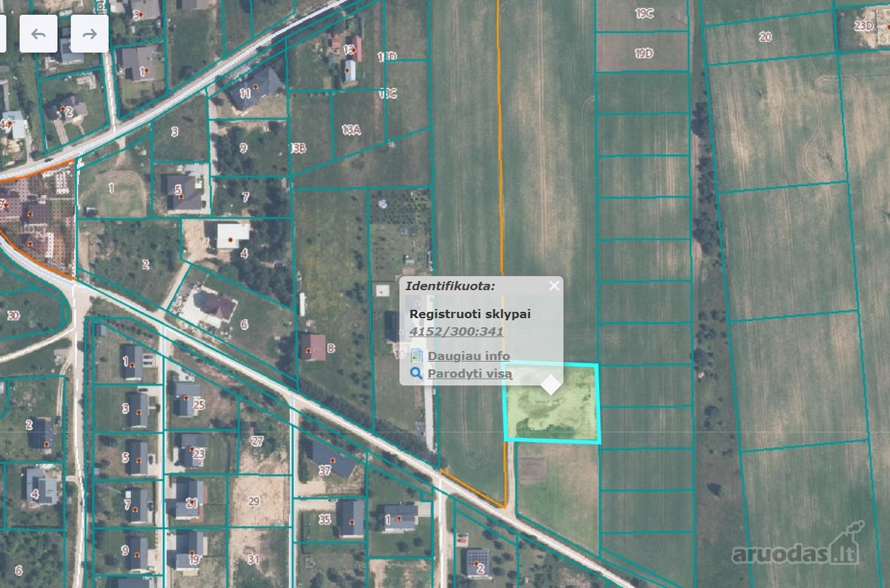
Task: Click the magnifier icon beside Parodyti visą
Action: (x=416, y=374)
